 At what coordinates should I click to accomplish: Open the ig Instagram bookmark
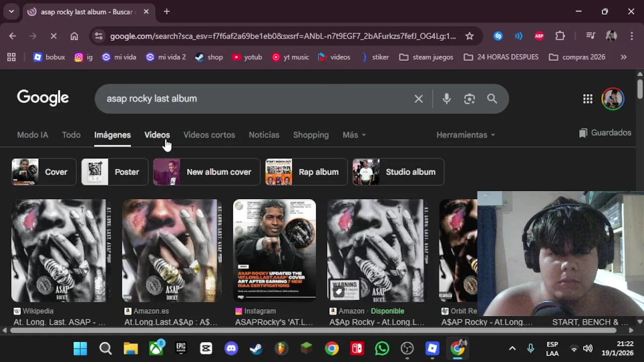84,57
